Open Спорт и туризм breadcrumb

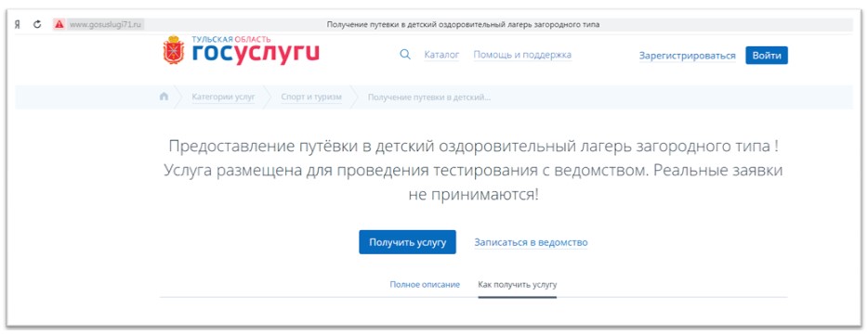(311, 97)
